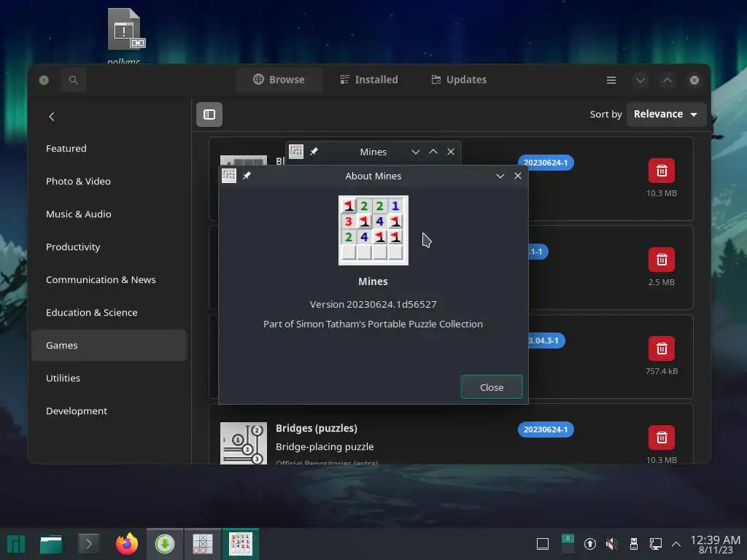Switch to the Updates tab

tap(460, 79)
